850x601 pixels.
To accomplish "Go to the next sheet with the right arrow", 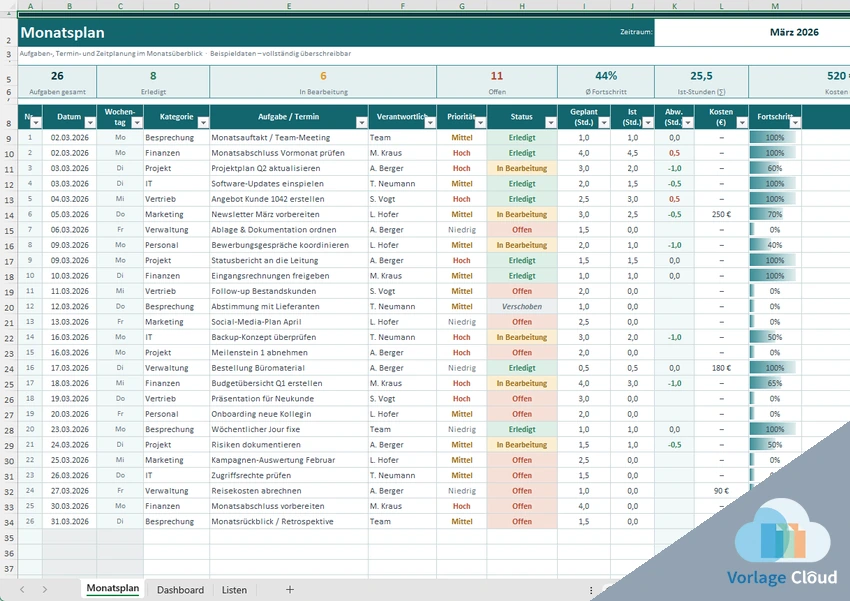I will 45,590.
